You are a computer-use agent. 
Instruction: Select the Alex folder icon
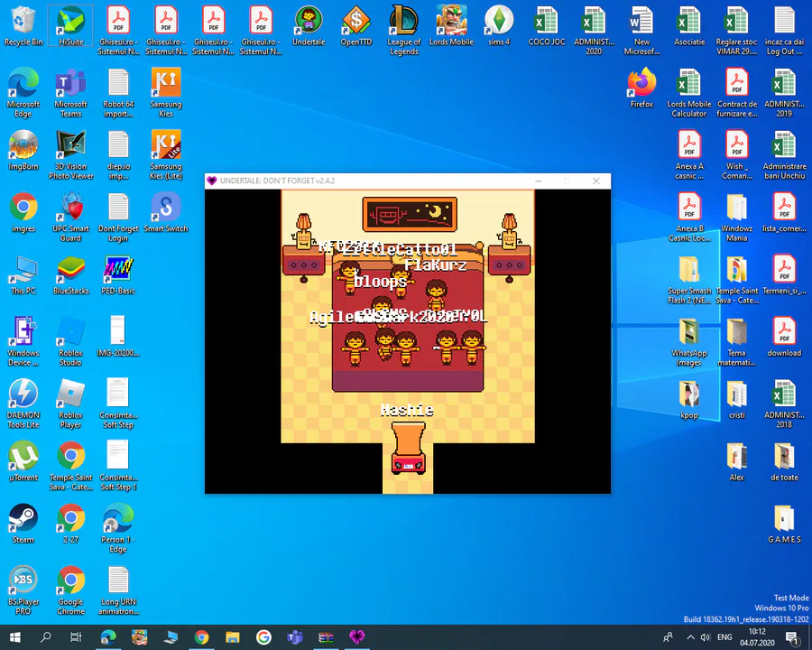click(736, 461)
